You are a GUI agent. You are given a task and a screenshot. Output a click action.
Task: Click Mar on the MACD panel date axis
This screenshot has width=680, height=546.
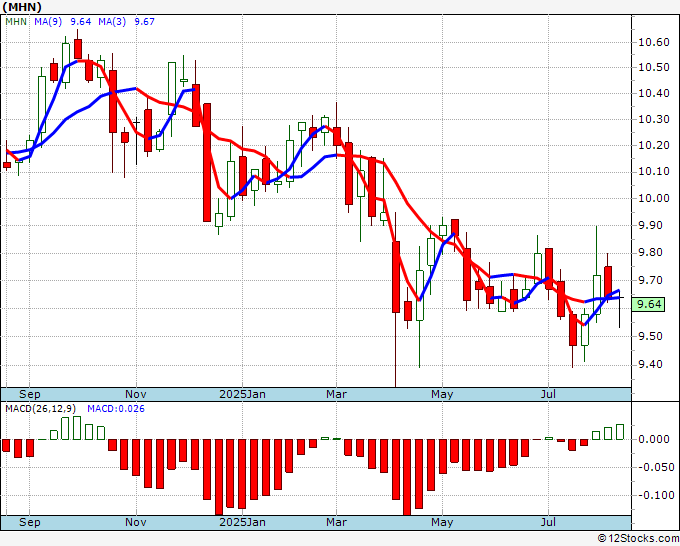point(337,522)
